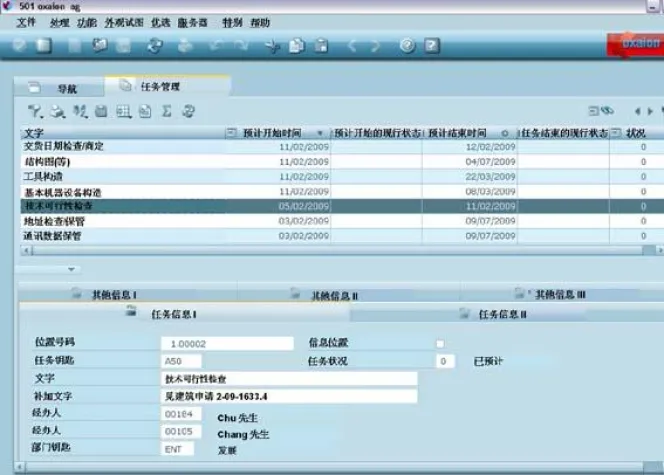Open the 任务信息 II tab
664x475 pixels.
pos(502,314)
